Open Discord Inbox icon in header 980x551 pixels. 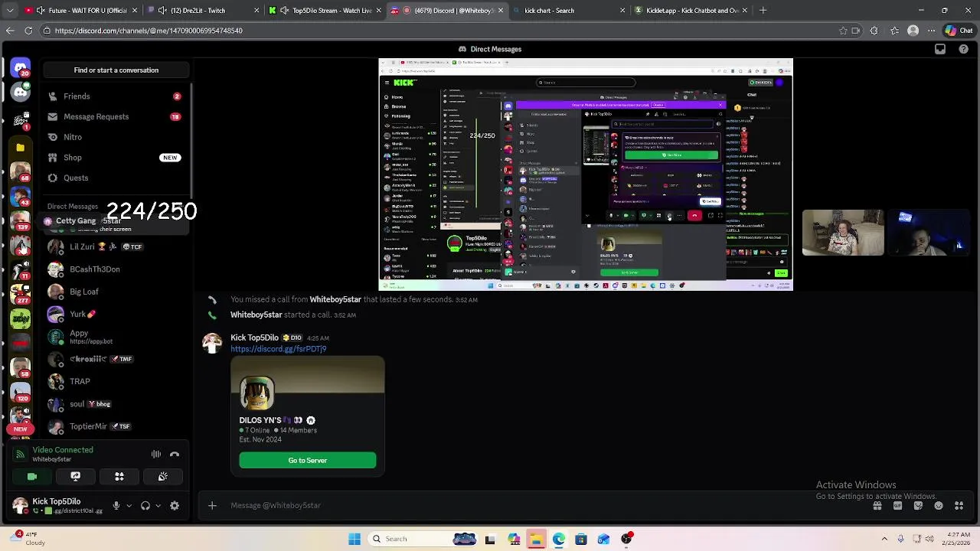click(940, 49)
